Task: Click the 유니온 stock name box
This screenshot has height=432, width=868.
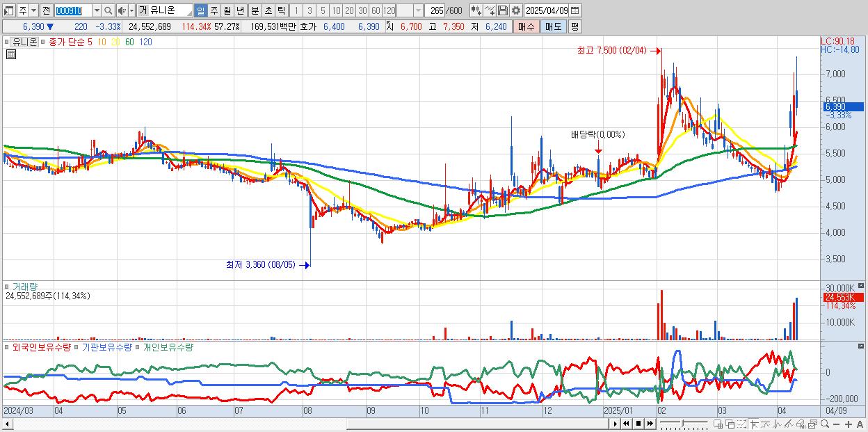Action: coord(166,10)
